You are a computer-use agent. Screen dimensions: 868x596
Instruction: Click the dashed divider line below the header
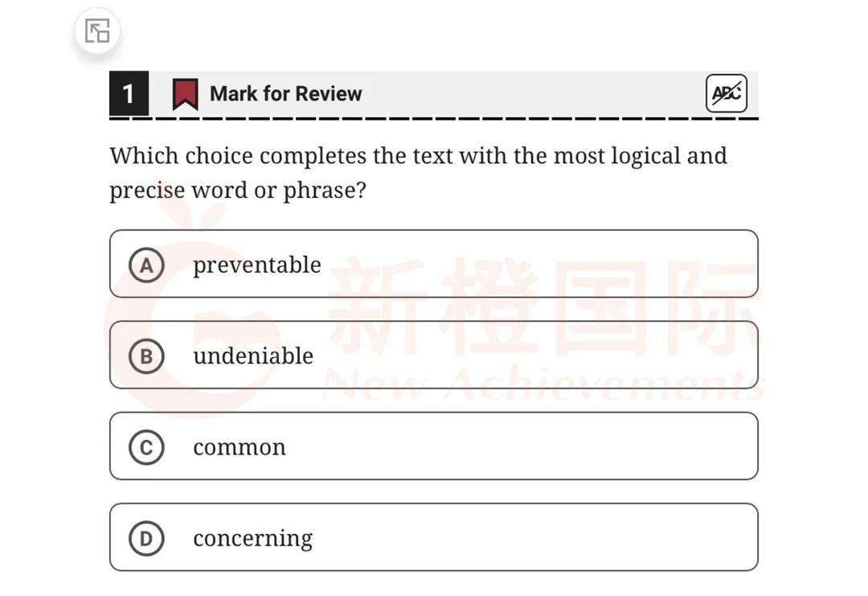tap(434, 118)
